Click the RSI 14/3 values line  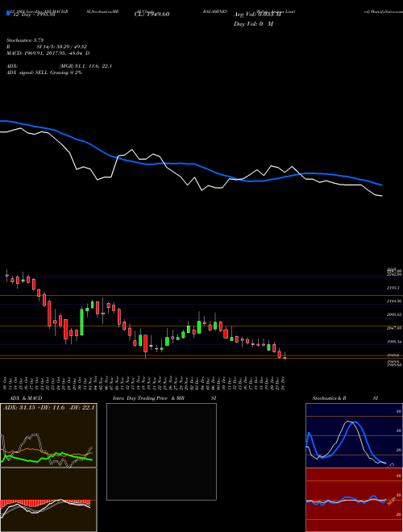[x=47, y=47]
